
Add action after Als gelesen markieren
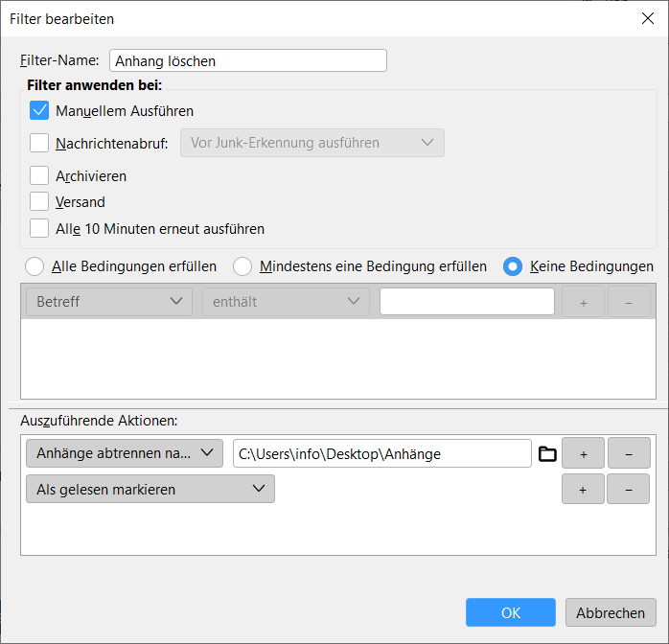point(583,489)
